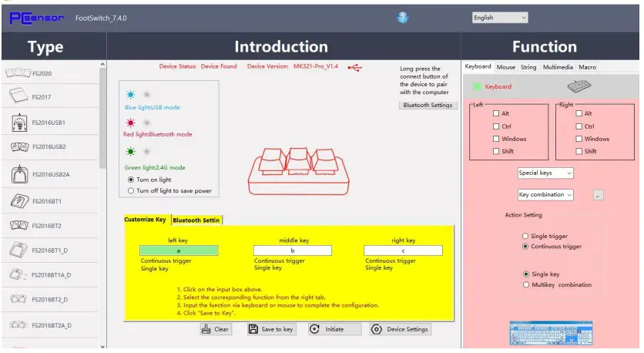
Task: Switch to the Keyboard function tab
Action: point(478,66)
